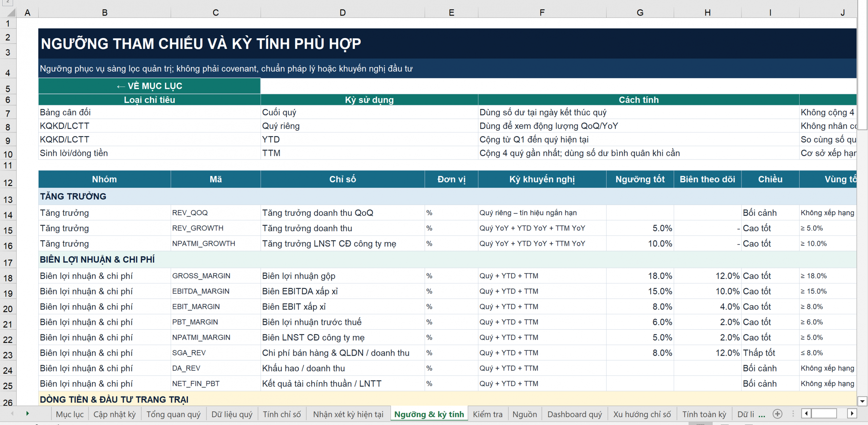The height and width of the screenshot is (425, 868).
Task: Click previous sheet tab navigation arrow
Action: (13, 413)
